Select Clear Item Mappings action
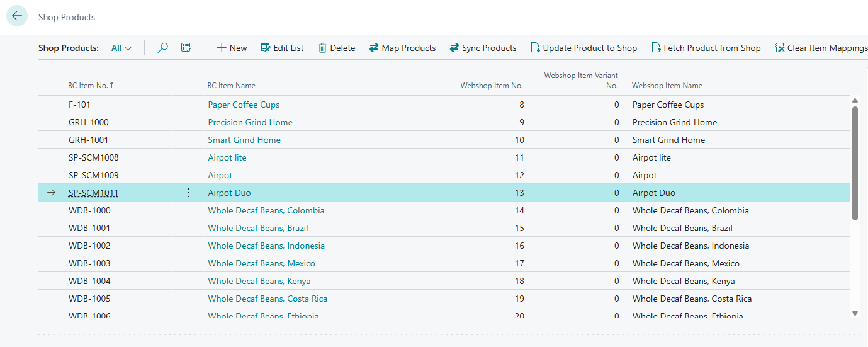 coord(821,48)
